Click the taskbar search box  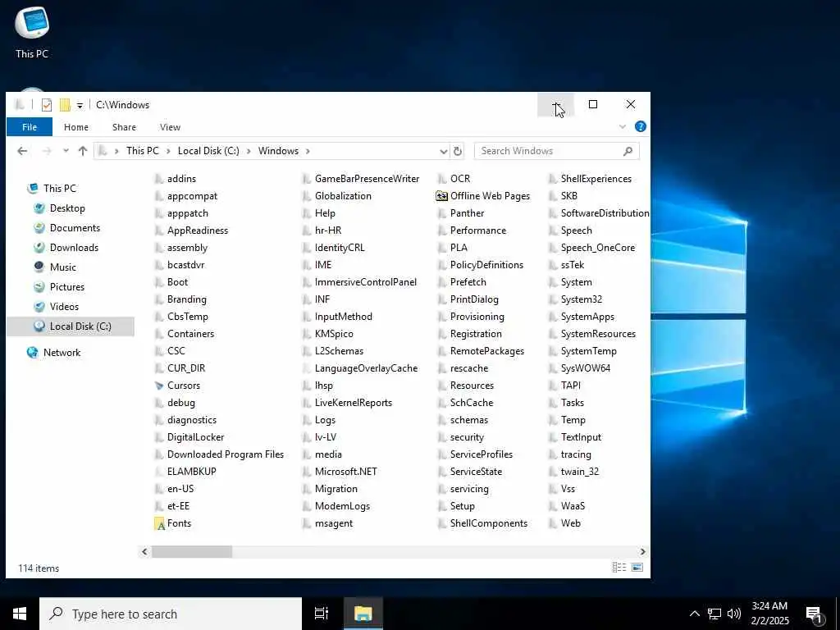click(x=171, y=614)
